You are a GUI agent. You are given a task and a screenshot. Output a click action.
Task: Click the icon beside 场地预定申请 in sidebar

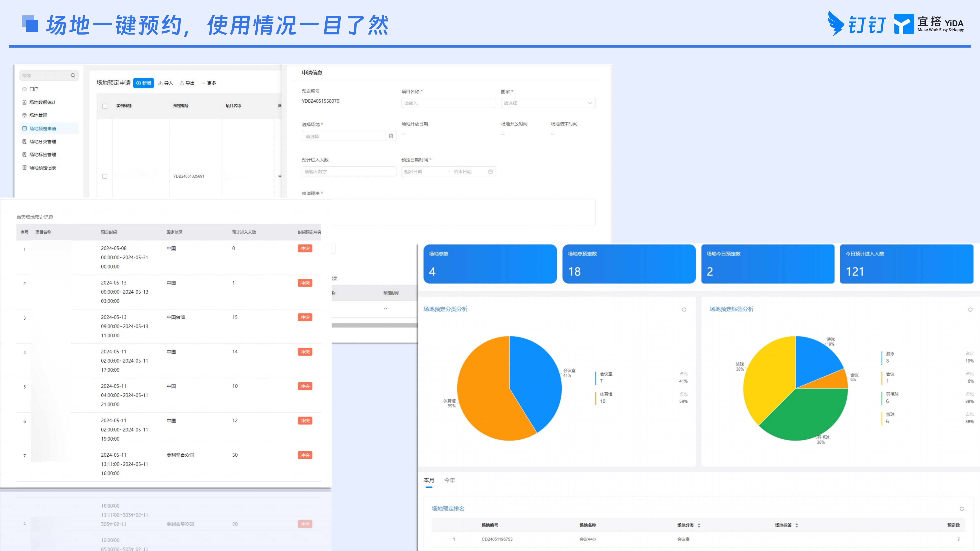24,129
